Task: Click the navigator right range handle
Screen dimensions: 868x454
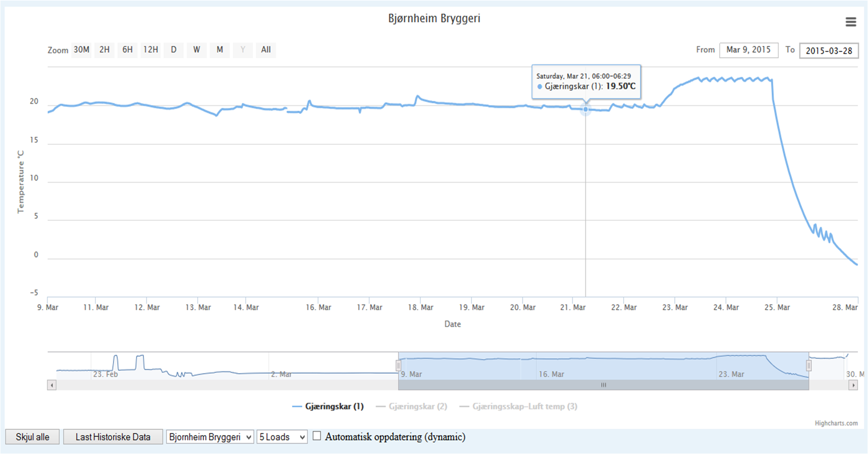Action: click(809, 366)
